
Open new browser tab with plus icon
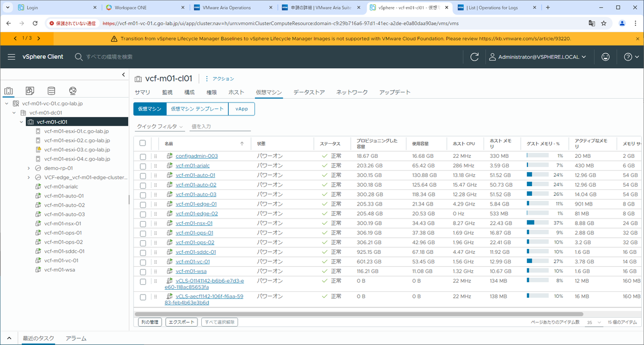548,8
